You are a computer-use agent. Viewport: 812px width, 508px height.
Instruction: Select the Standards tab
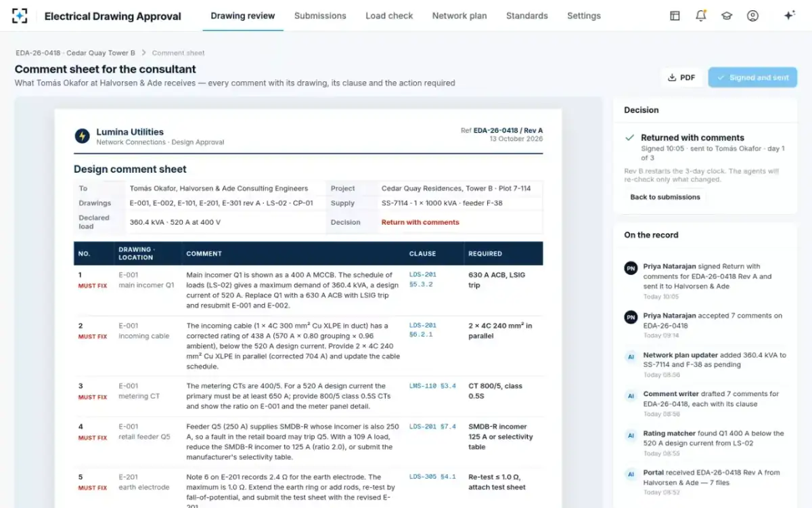[x=527, y=16]
